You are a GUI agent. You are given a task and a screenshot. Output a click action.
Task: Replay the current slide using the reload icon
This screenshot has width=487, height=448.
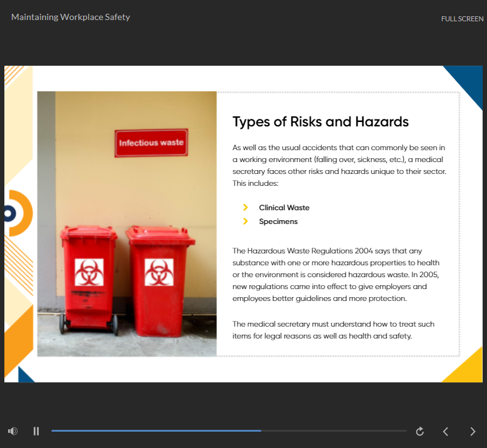point(420,431)
